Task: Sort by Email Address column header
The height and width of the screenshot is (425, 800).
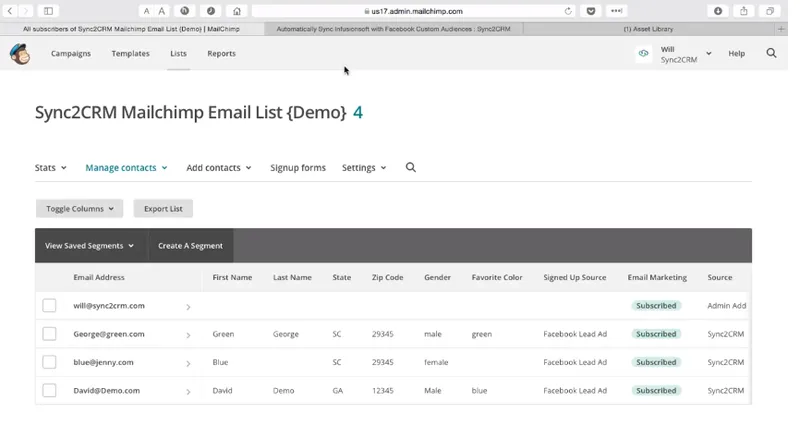Action: (99, 278)
